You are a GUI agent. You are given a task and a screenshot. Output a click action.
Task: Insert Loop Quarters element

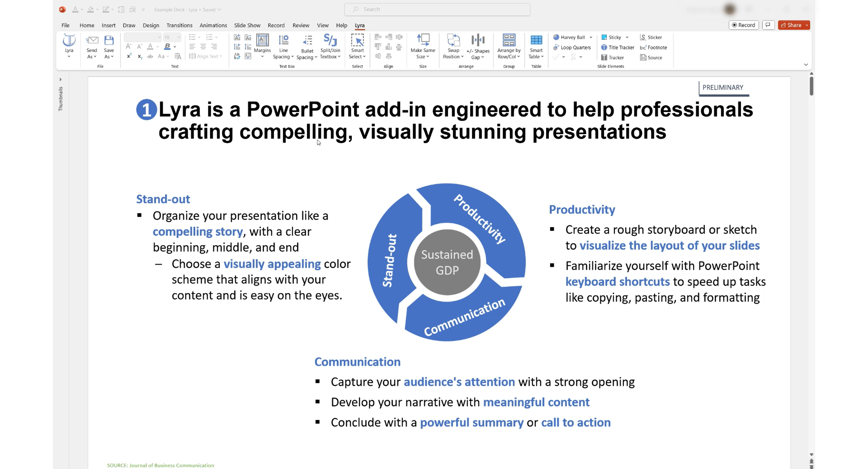572,47
